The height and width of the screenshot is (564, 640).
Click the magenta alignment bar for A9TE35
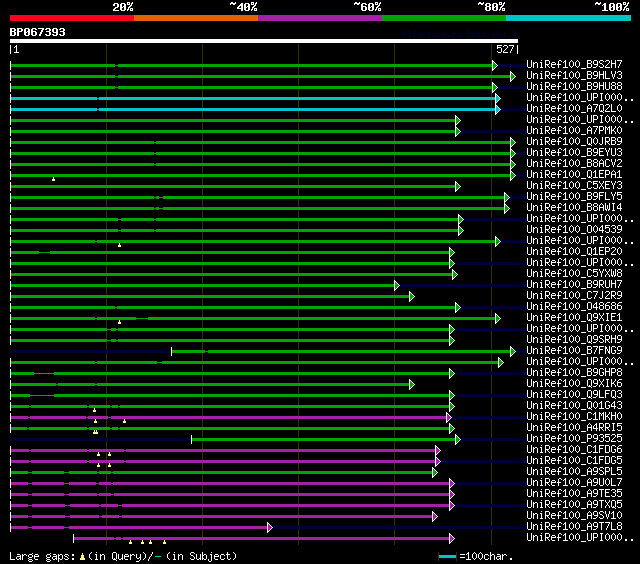[230, 494]
